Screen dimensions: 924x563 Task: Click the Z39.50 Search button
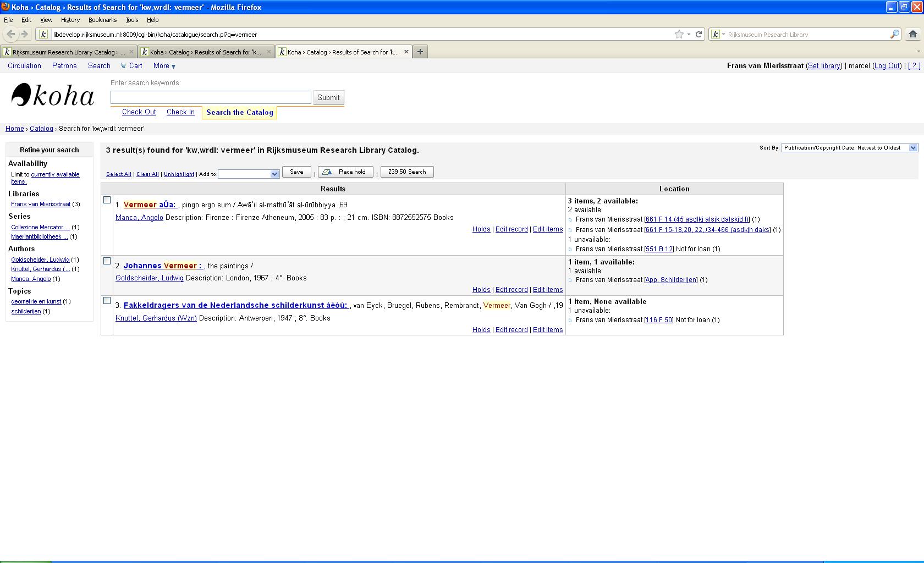click(407, 172)
